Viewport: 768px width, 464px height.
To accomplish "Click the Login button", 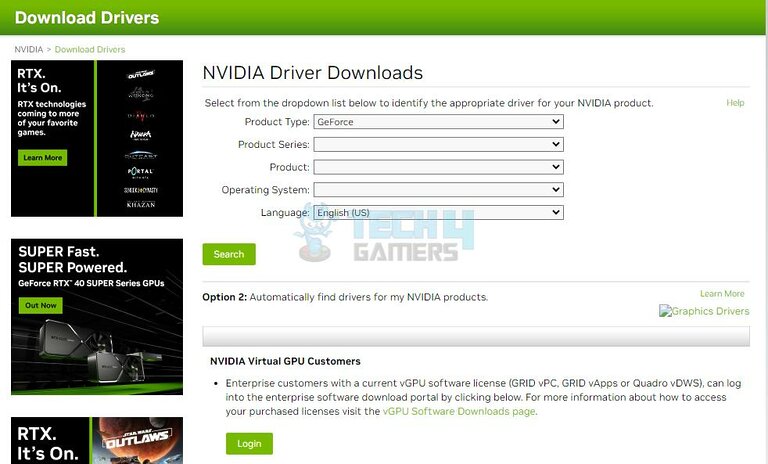I will point(249,444).
